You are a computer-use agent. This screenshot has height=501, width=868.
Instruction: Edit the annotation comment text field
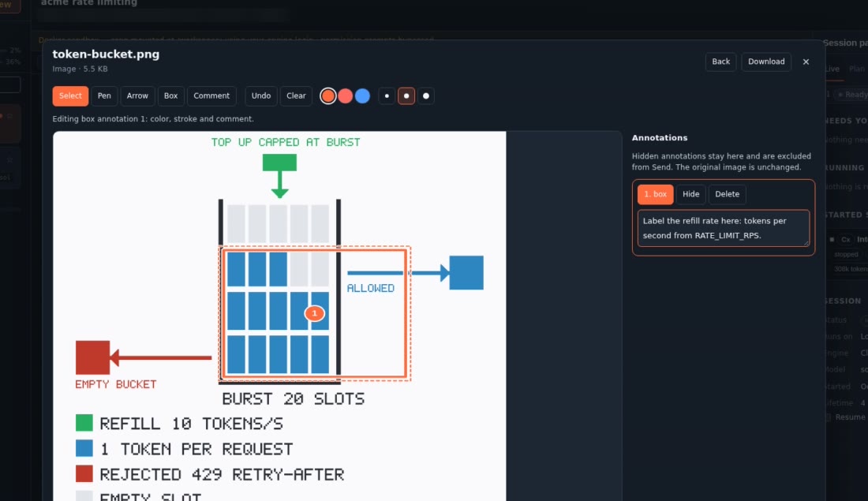[x=724, y=228]
